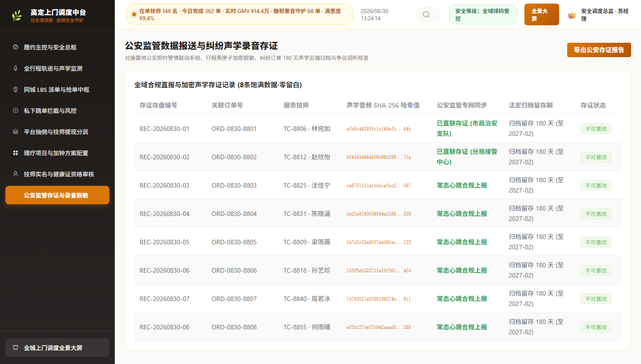Image resolution: width=641 pixels, height=364 pixels.
Task: Click hash value 7d793037a0760186574b...911
Action: (x=379, y=299)
